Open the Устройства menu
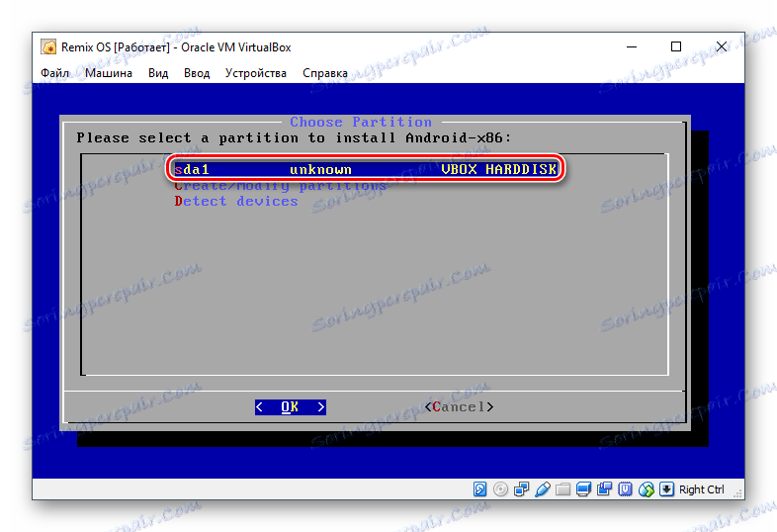 [256, 73]
